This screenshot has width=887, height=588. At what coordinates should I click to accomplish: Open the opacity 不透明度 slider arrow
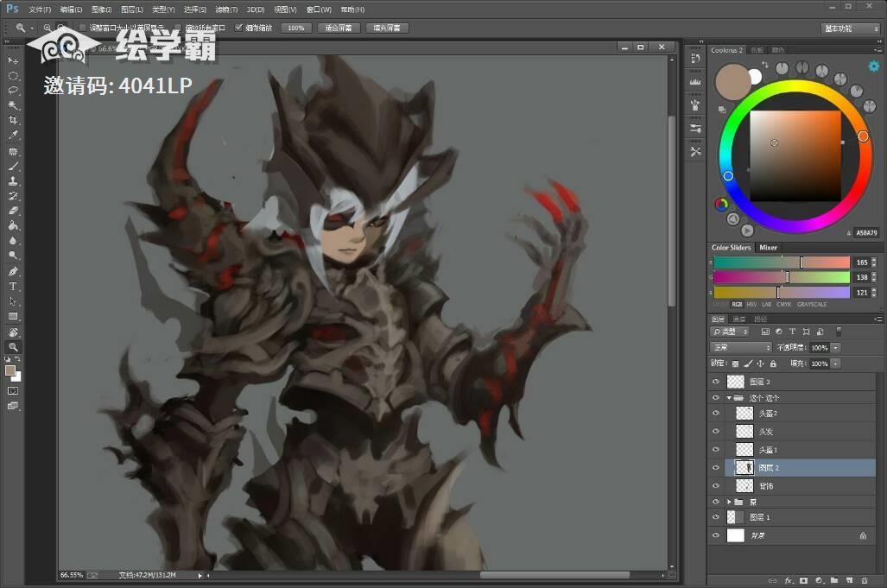[835, 348]
